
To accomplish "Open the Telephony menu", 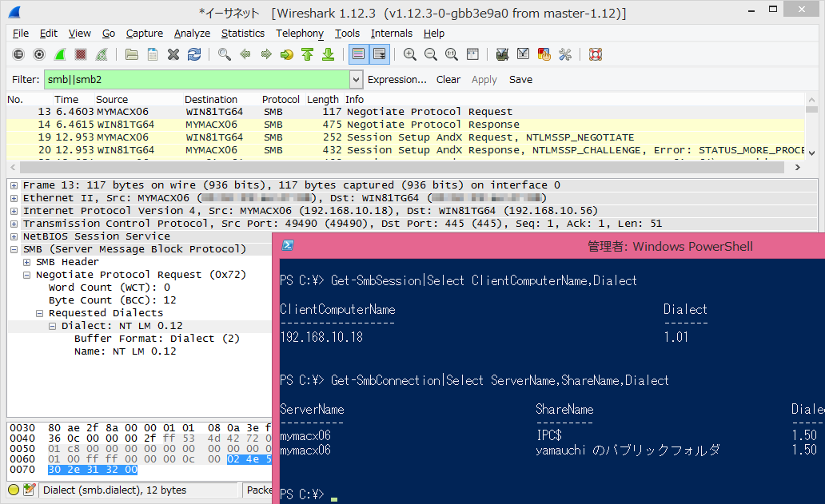I will pyautogui.click(x=299, y=33).
